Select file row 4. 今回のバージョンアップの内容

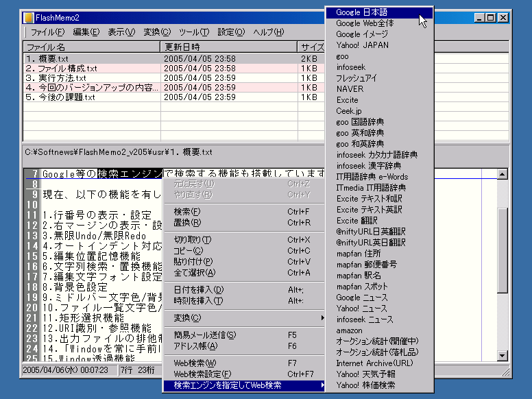(x=174, y=88)
